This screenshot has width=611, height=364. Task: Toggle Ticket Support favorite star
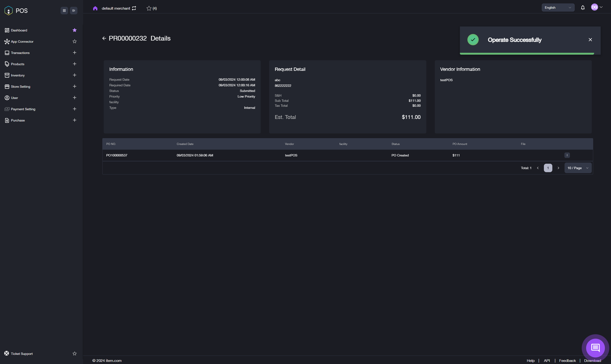[x=75, y=353]
